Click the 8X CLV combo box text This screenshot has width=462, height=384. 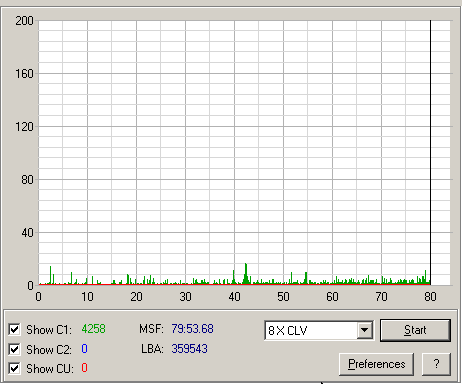click(x=287, y=331)
